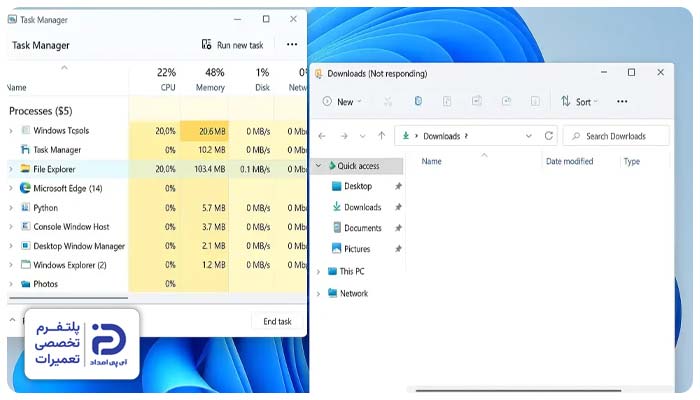Screen dimensions: 700x400
Task: Expand File Explorer process row
Action: click(x=11, y=169)
